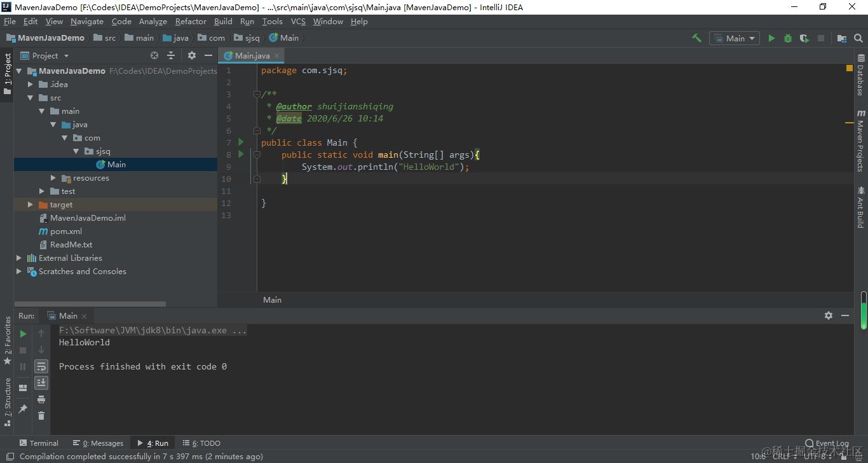
Task: Collapse all in Project panel
Action: (170, 55)
